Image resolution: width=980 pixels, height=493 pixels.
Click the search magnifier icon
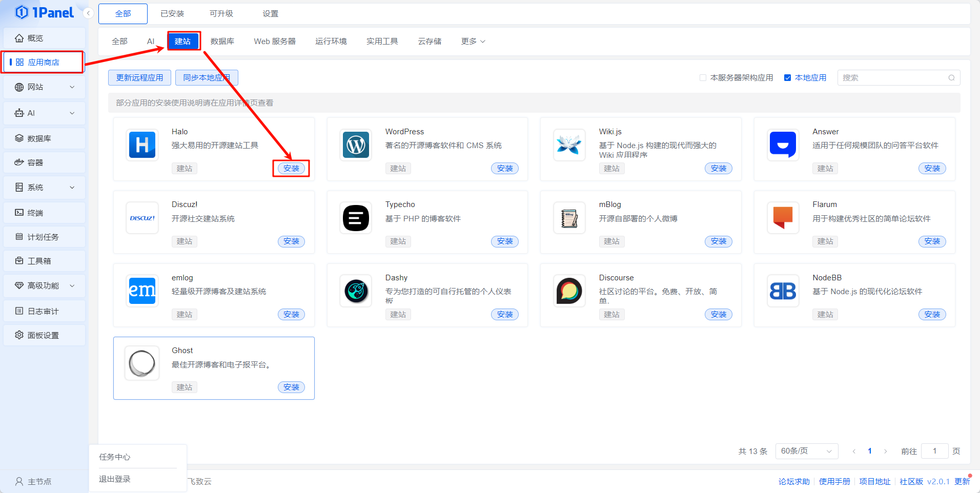pos(951,78)
